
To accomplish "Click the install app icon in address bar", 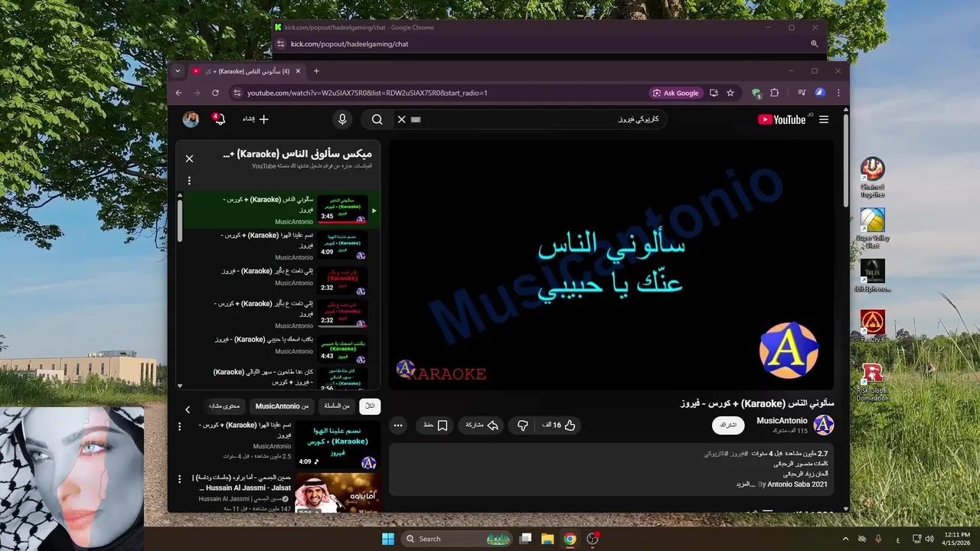I will [x=714, y=93].
